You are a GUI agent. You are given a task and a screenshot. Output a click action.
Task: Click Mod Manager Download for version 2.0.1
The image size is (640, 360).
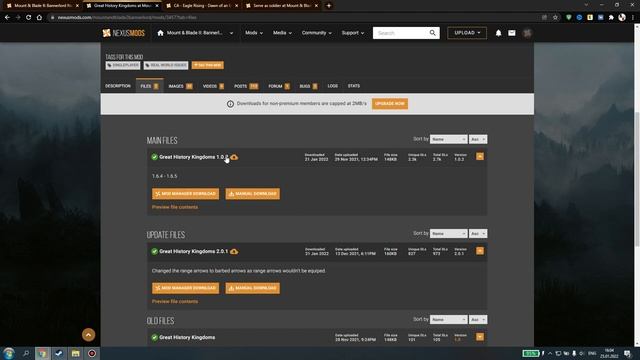click(185, 288)
